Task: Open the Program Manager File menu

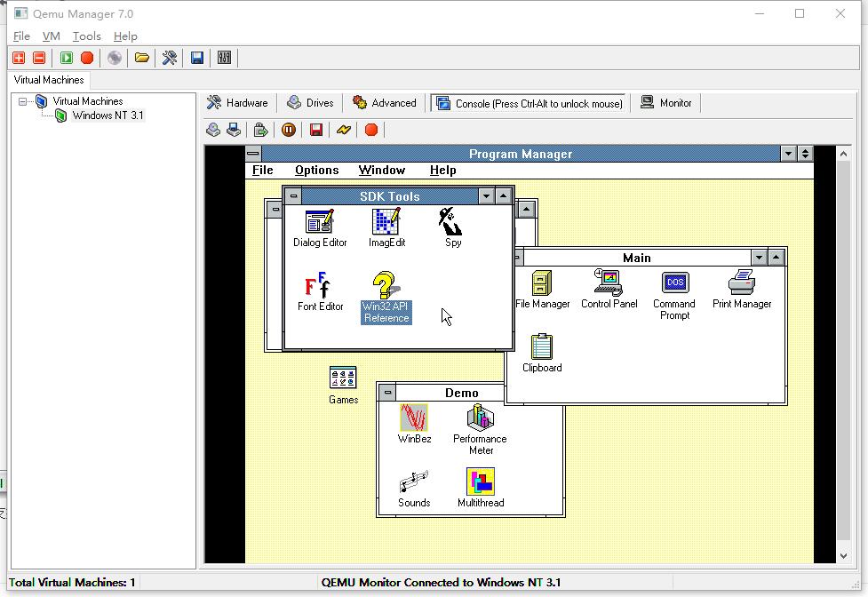Action: click(x=262, y=171)
